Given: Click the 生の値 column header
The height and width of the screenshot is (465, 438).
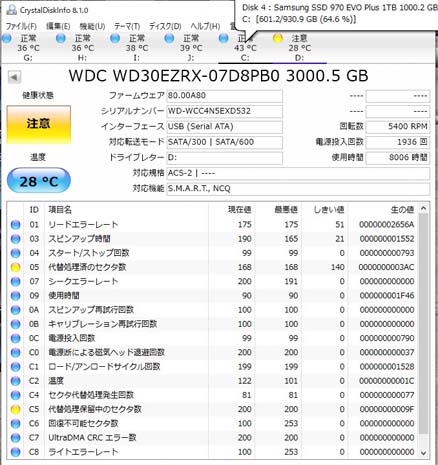Looking at the screenshot, I should 402,210.
